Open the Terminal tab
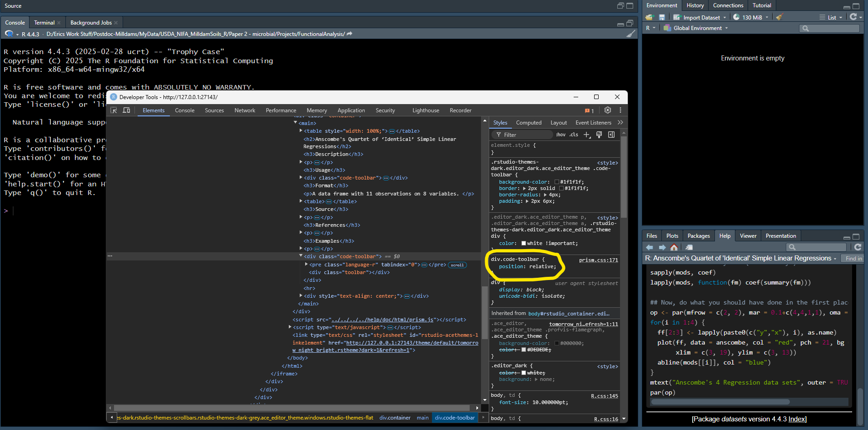This screenshot has width=868, height=430. tap(44, 23)
